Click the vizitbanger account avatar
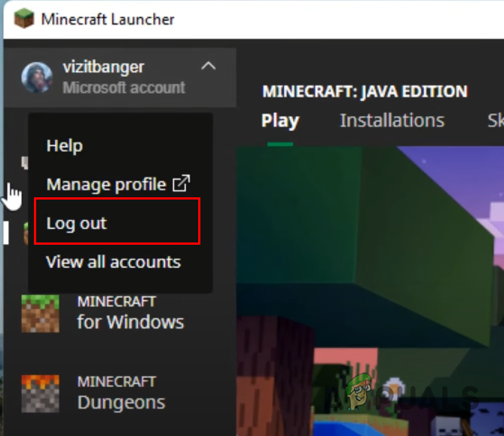 click(37, 78)
